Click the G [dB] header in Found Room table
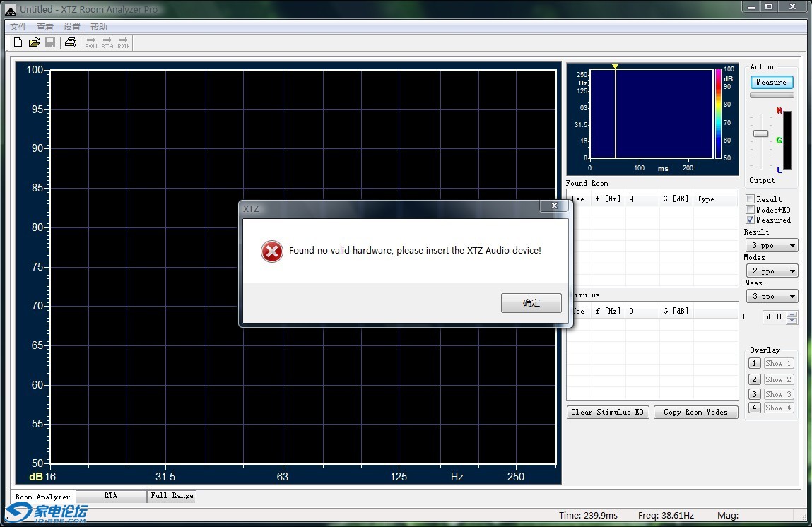Image resolution: width=812 pixels, height=527 pixels. pos(676,199)
